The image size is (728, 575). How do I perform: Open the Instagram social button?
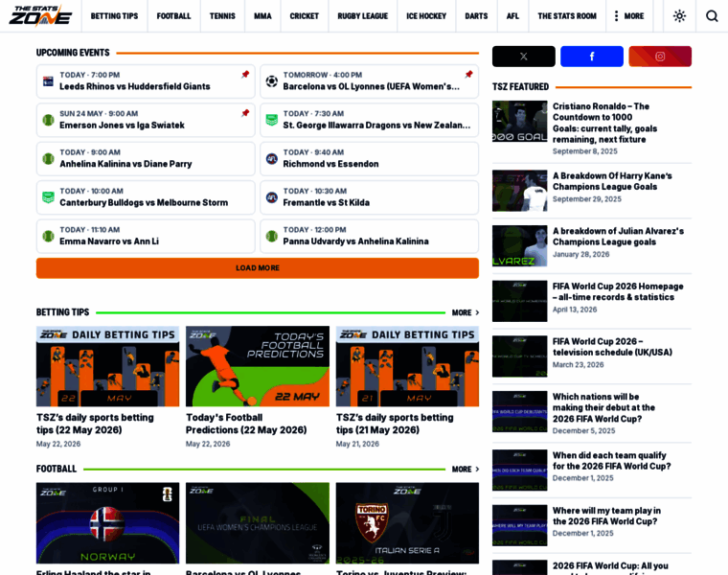660,57
